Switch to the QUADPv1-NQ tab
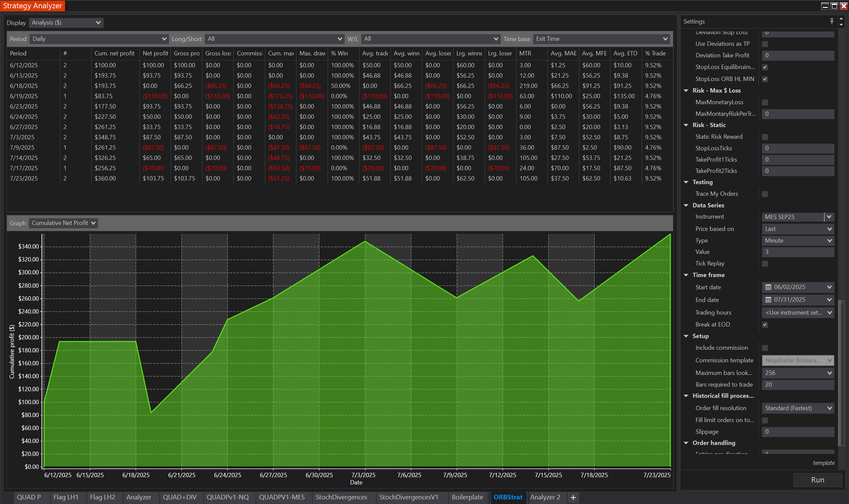This screenshot has height=504, width=849. pyautogui.click(x=228, y=497)
